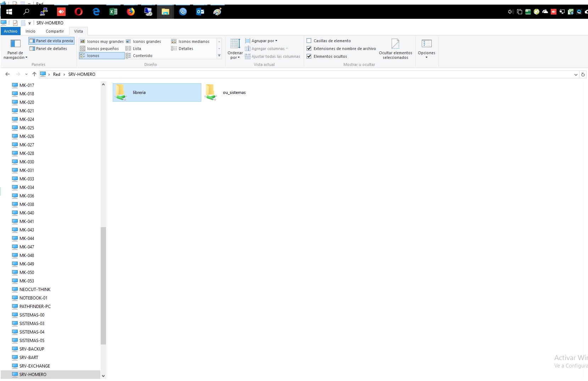Open the Compartir ribbon tab
Screen dimensions: 588x381
(55, 31)
